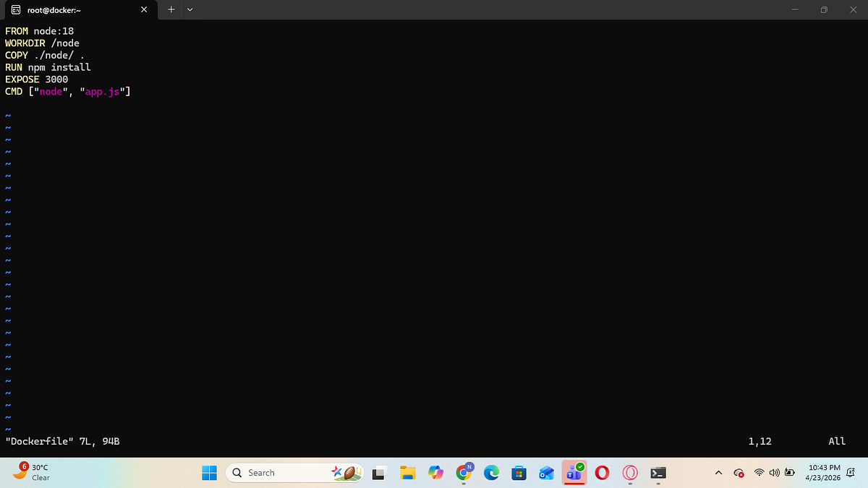Screen dimensions: 868x488
Task: Close the root@docker:~ tab
Action: pyautogui.click(x=143, y=10)
